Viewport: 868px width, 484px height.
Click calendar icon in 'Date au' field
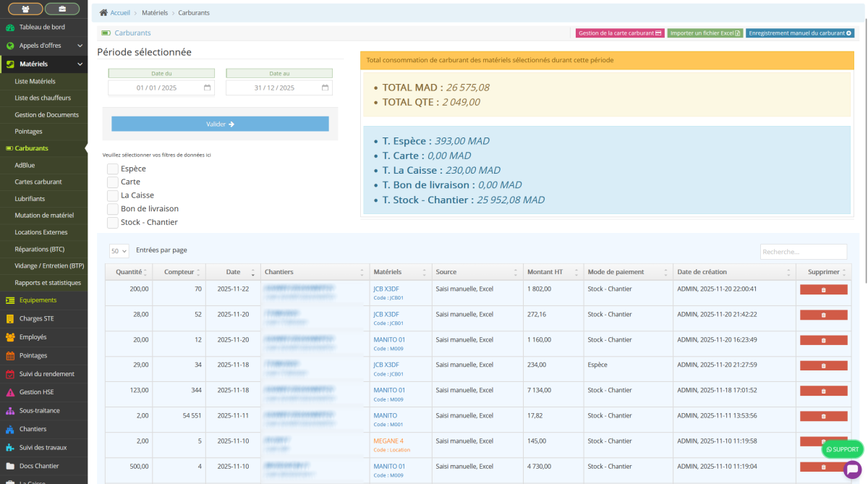point(325,88)
